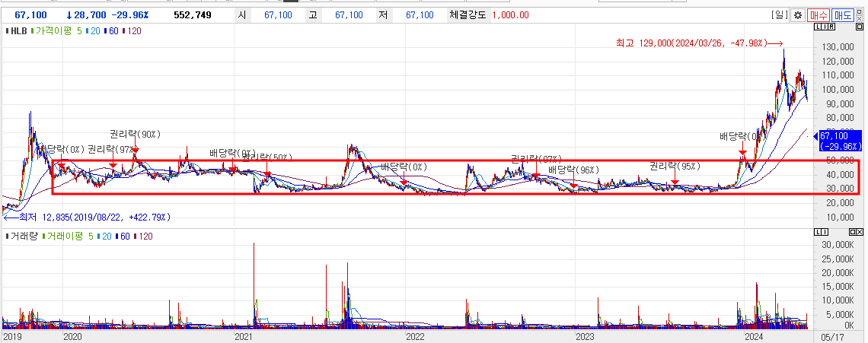Select the 거래량 volume legend label

pos(24,237)
